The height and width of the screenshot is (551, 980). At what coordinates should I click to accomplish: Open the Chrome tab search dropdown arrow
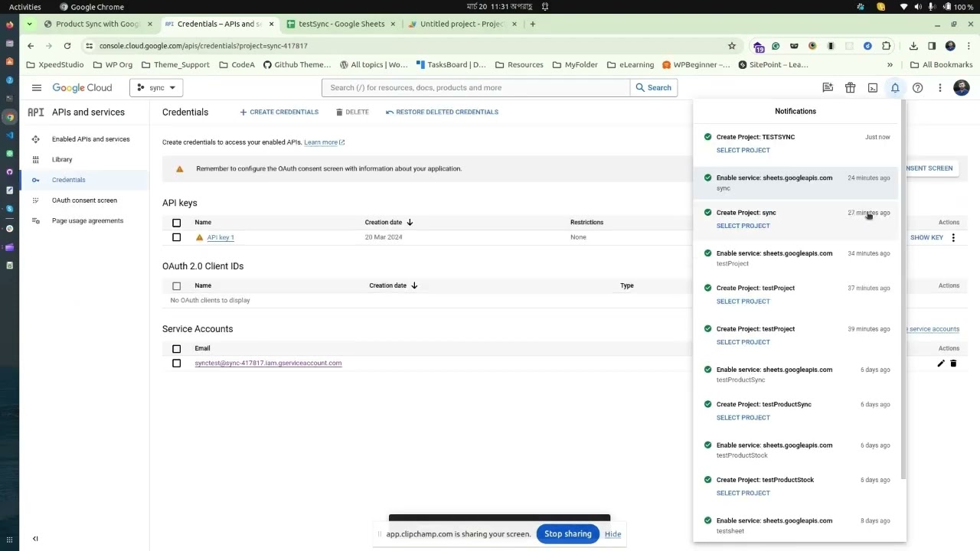point(29,24)
